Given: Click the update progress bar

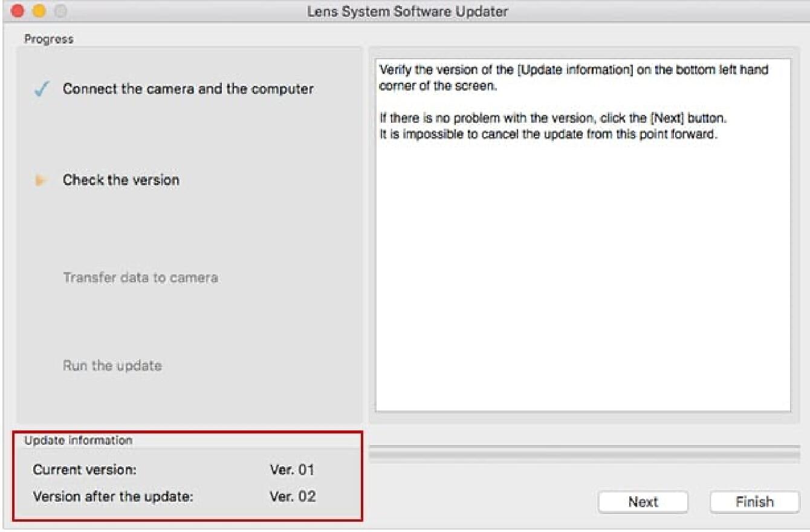Looking at the screenshot, I should [x=583, y=454].
